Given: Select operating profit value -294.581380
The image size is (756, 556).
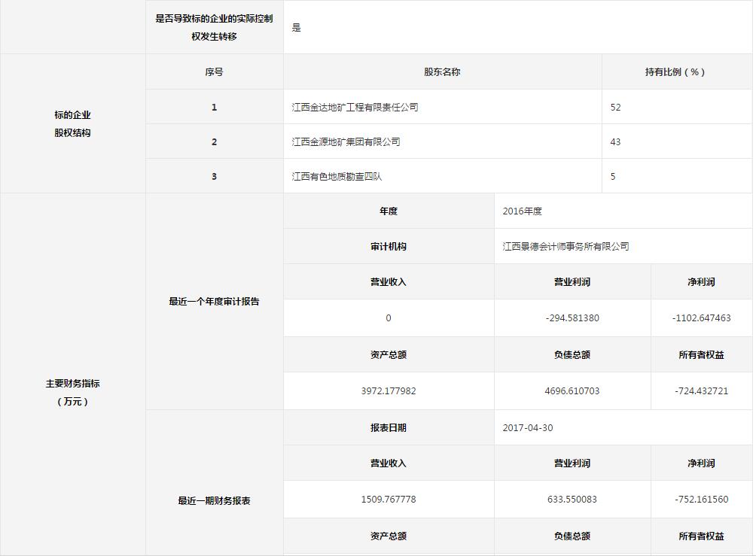Looking at the screenshot, I should pos(572,318).
